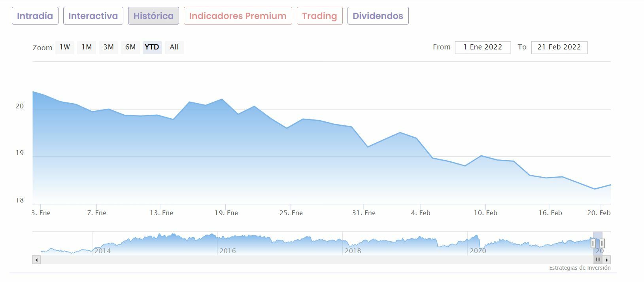The width and height of the screenshot is (644, 282).
Task: Open the Estrategias de Inversión credit link
Action: [x=580, y=268]
